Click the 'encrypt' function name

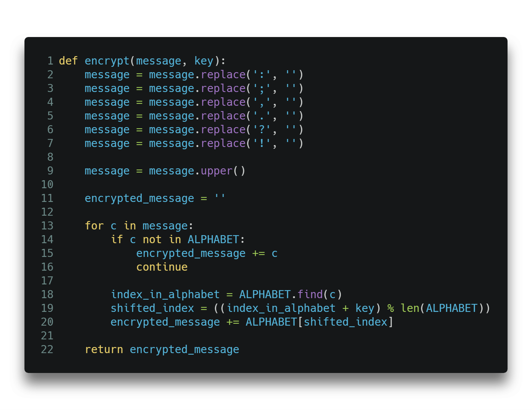(x=107, y=61)
